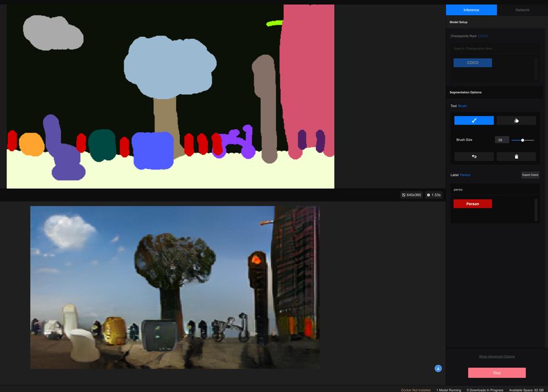Undo the last brush stroke

click(474, 157)
